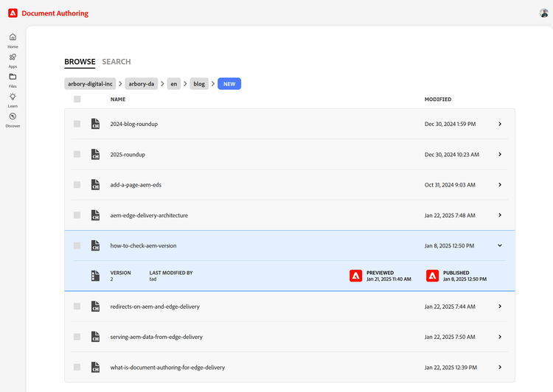Check the box for add-a-page-aem-eds
553x392 pixels.
click(77, 185)
